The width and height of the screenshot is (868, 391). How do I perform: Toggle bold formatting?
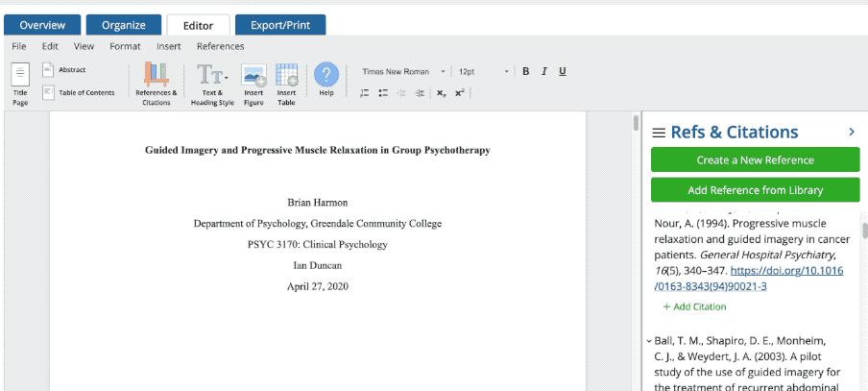click(x=526, y=71)
